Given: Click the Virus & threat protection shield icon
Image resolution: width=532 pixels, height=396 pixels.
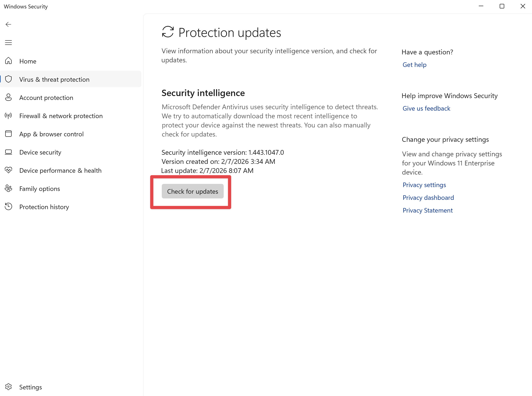Looking at the screenshot, I should (x=8, y=79).
